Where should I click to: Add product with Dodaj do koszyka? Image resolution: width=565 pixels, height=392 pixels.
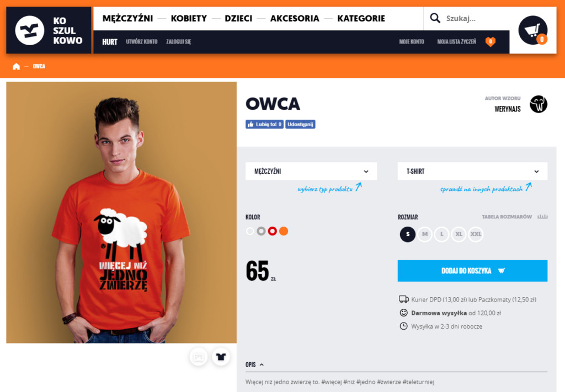(x=472, y=271)
